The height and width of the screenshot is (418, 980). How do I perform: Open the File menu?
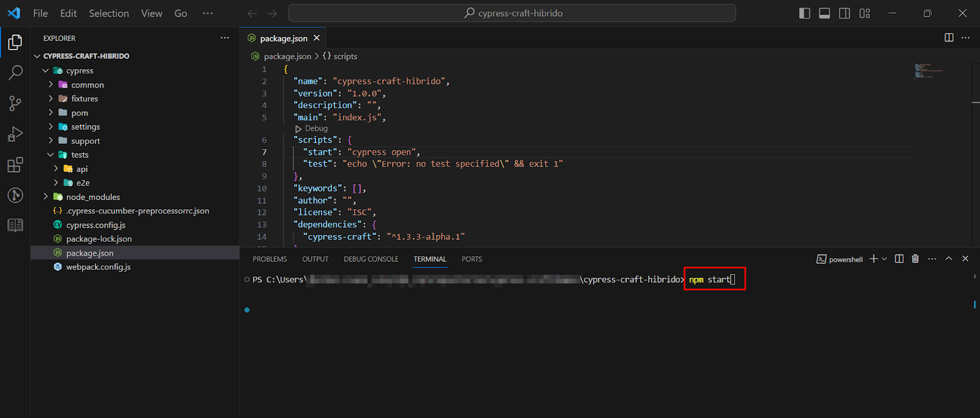(40, 13)
